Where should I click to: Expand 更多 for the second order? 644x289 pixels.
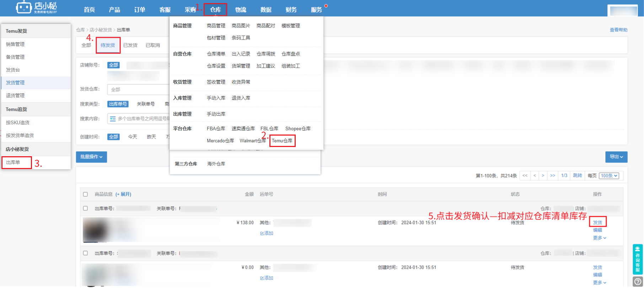coord(600,283)
